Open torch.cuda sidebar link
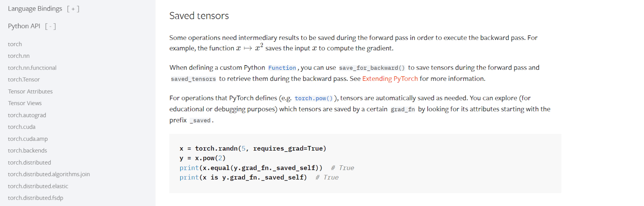 coord(22,127)
